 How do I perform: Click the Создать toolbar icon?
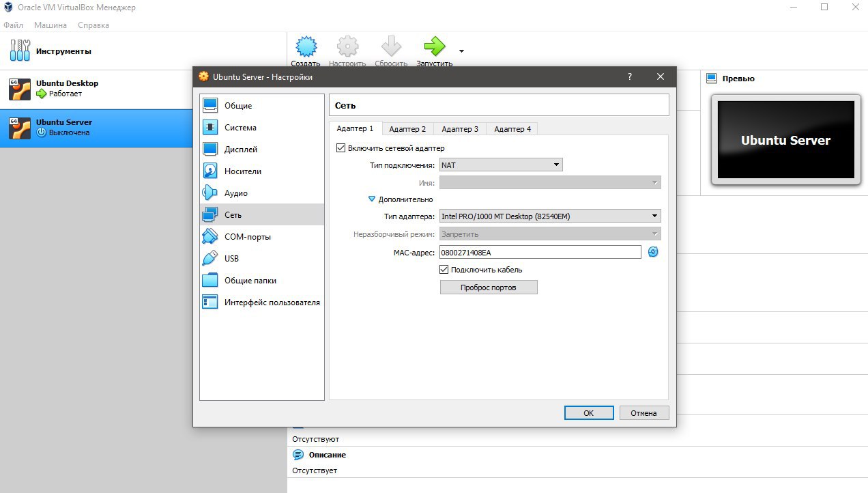[x=306, y=47]
